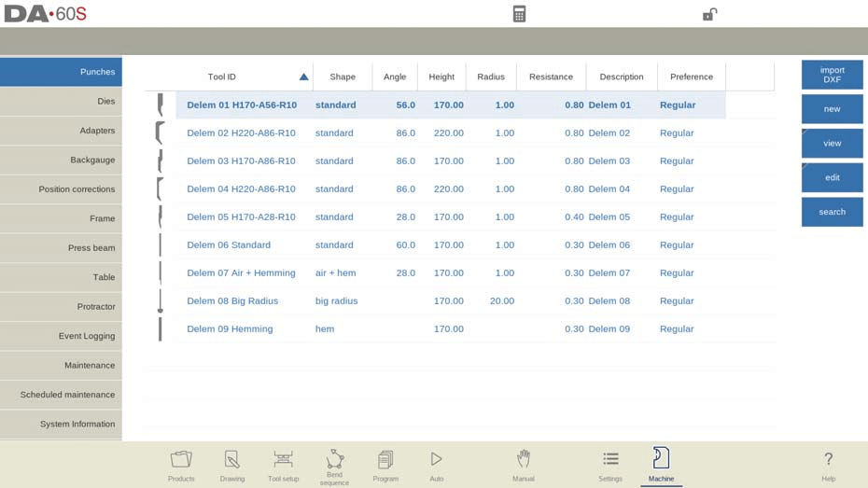This screenshot has height=488, width=868.
Task: Sort by Angle column header
Action: coord(395,77)
